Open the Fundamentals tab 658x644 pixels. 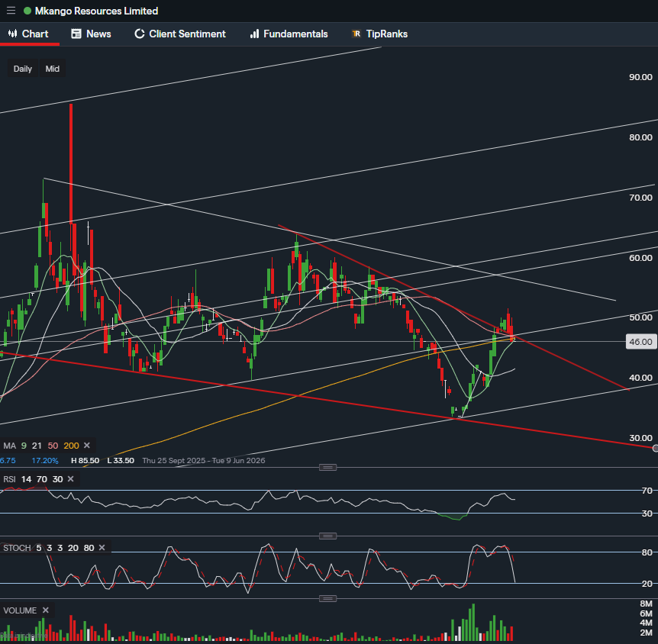coord(289,34)
